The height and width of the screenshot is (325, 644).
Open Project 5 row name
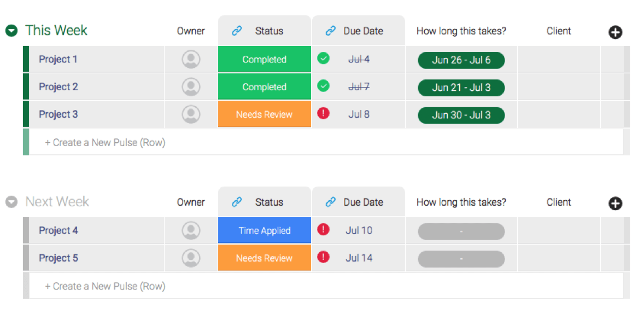click(58, 258)
